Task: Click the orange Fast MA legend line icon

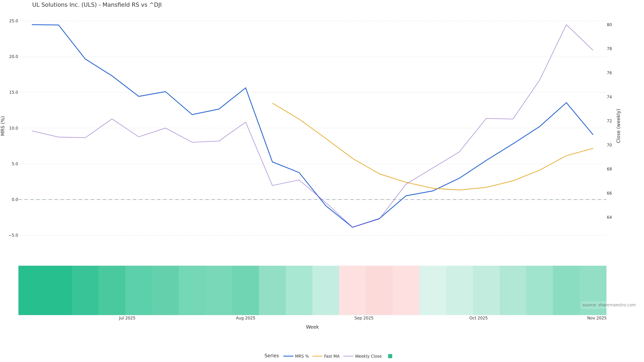Action: [x=317, y=356]
